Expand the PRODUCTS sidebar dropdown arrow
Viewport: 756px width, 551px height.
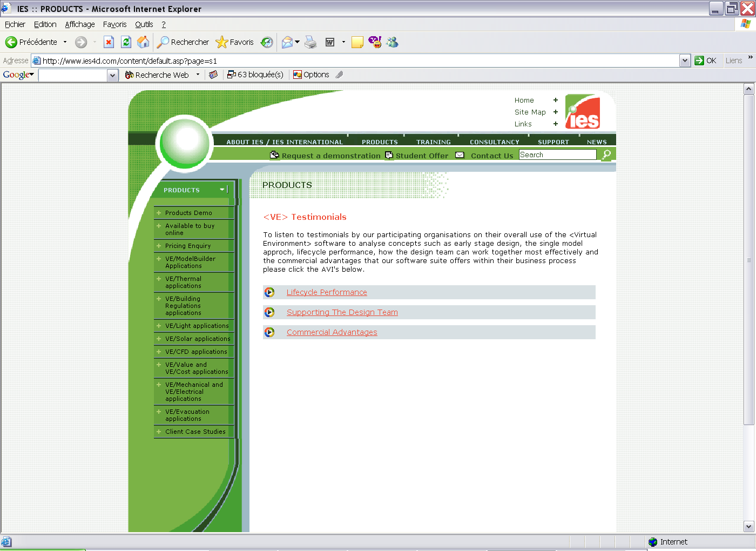click(x=222, y=190)
